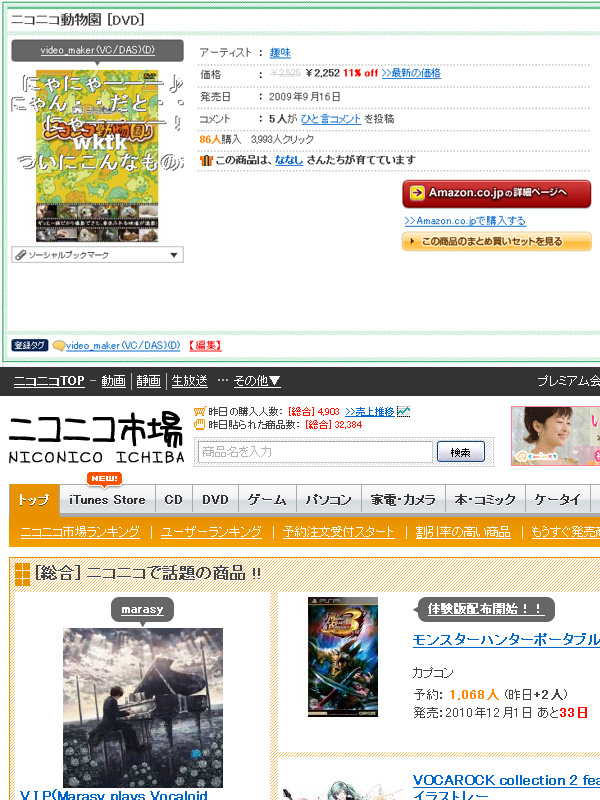
Task: Open the ユーザーランキング link
Action: point(211,532)
